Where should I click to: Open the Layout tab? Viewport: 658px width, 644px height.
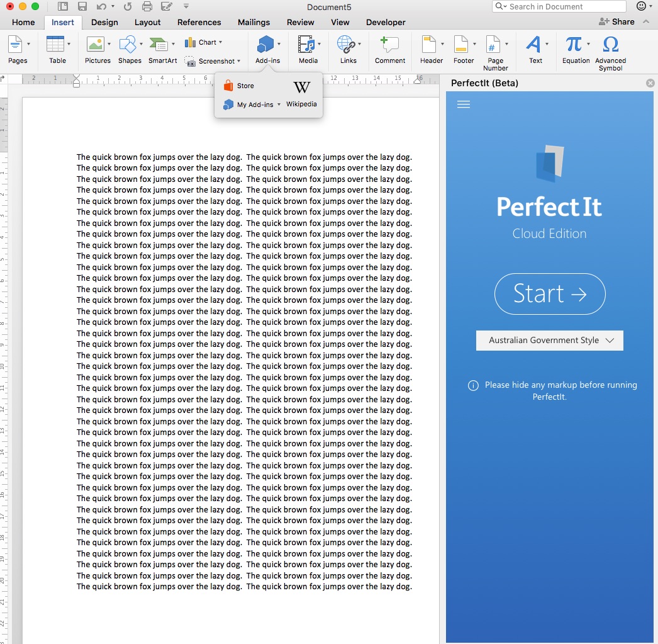147,22
